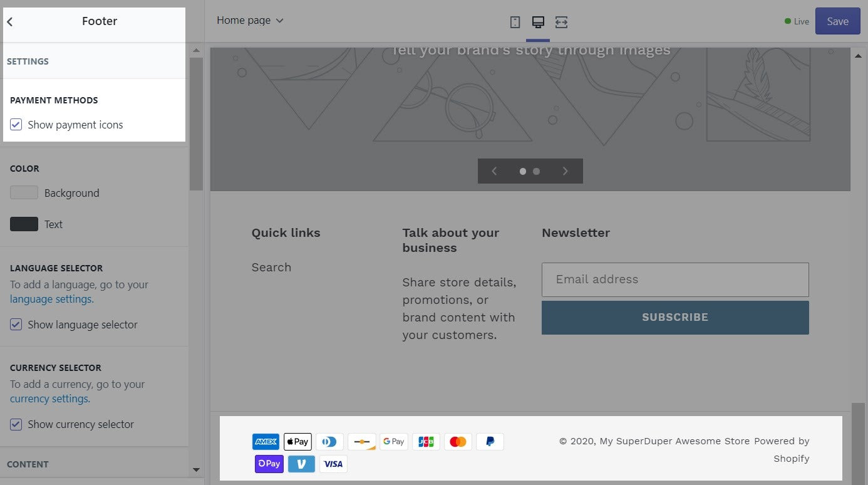Switch to fullscreen width preview icon
The width and height of the screenshot is (868, 485).
561,23
